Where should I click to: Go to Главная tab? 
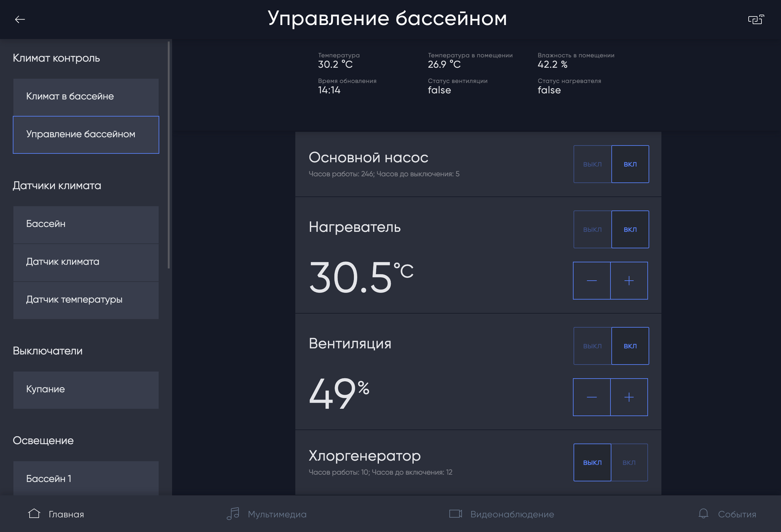(x=56, y=514)
